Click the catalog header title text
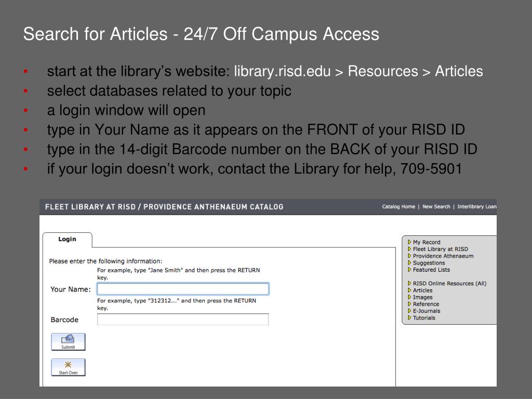Viewport: 532px width, 399px height. pyautogui.click(x=164, y=207)
